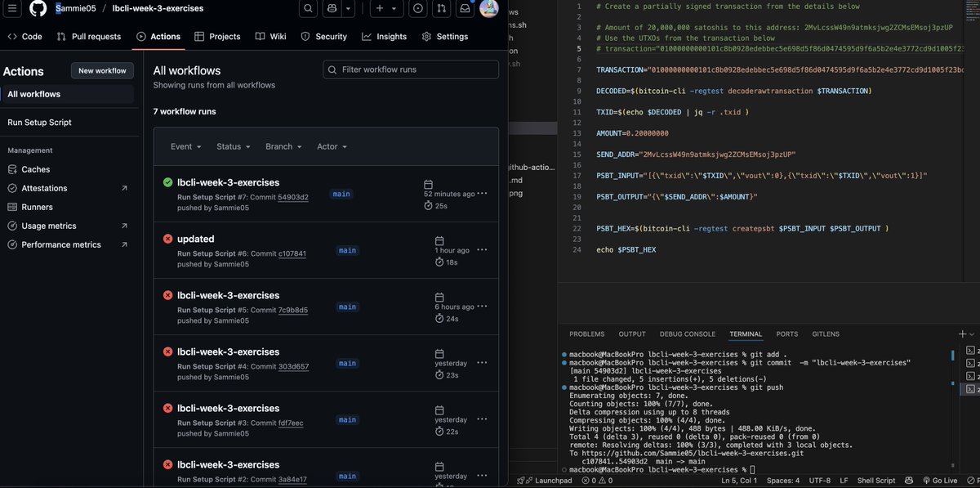Viewport: 980px width, 488px height.
Task: Open the options menu for run #3
Action: tap(482, 419)
